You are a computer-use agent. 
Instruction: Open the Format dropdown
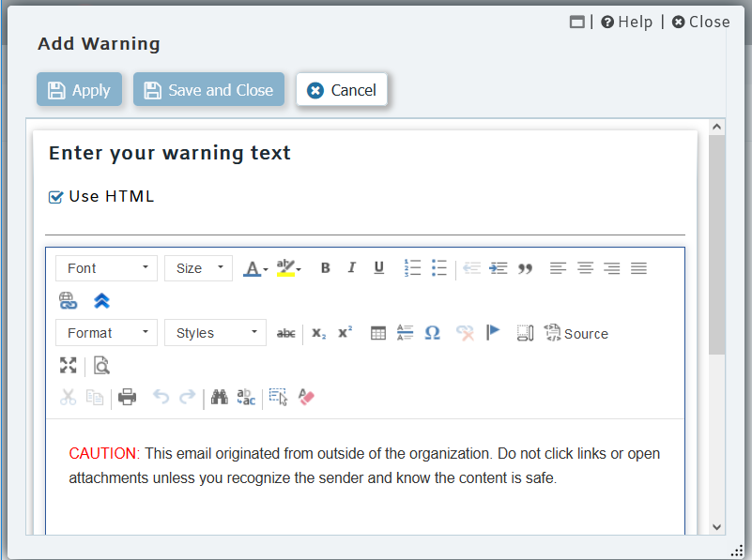pos(106,332)
